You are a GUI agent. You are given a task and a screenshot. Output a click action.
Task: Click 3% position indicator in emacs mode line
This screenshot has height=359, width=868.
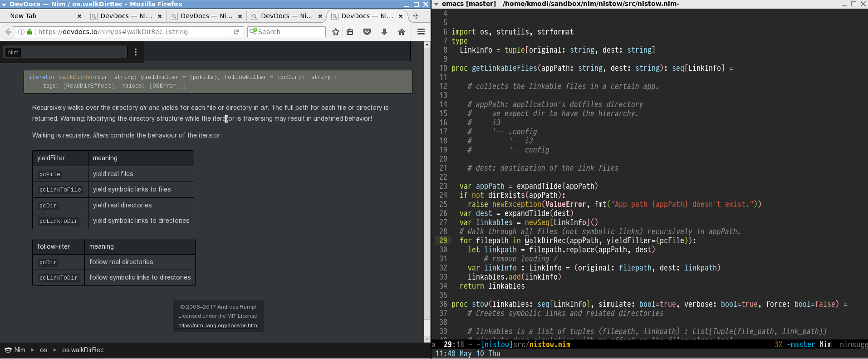pos(779,344)
